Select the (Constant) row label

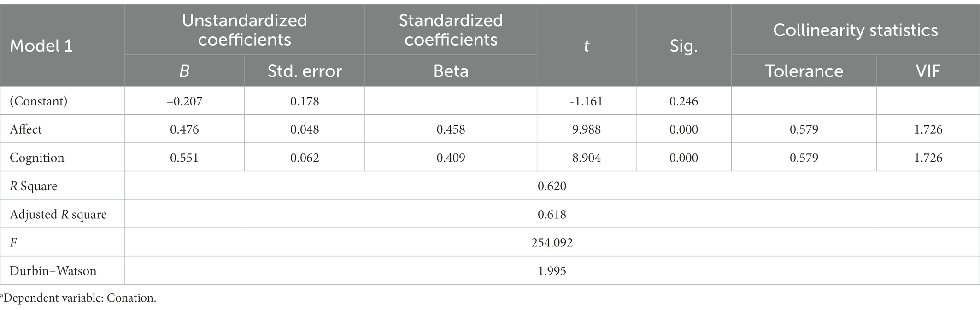pyautogui.click(x=39, y=101)
